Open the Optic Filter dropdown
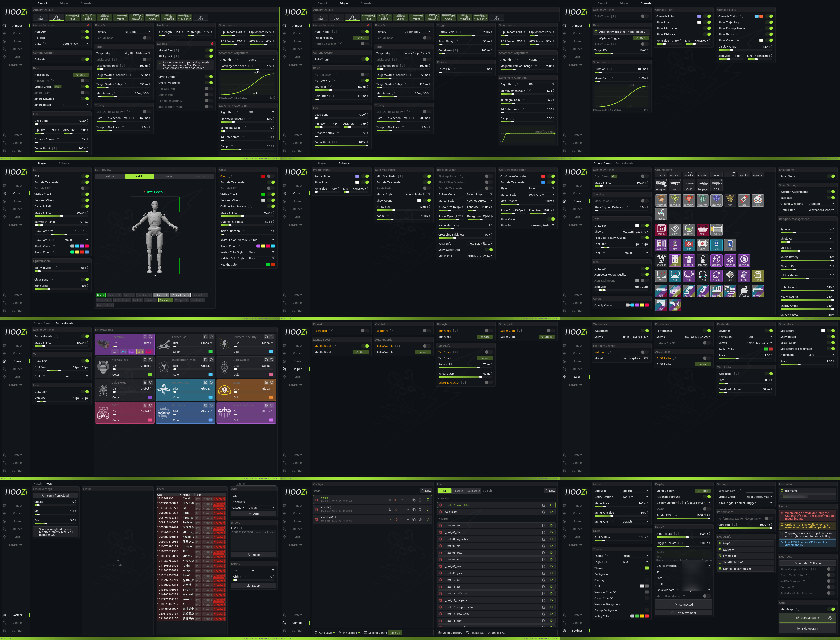This screenshot has height=640, width=840. 821,210
